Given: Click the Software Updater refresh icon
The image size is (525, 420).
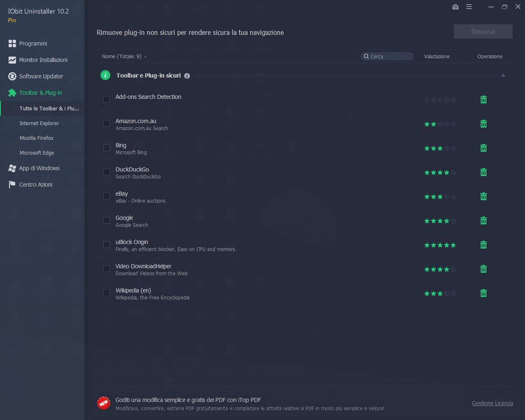Looking at the screenshot, I should (12, 76).
